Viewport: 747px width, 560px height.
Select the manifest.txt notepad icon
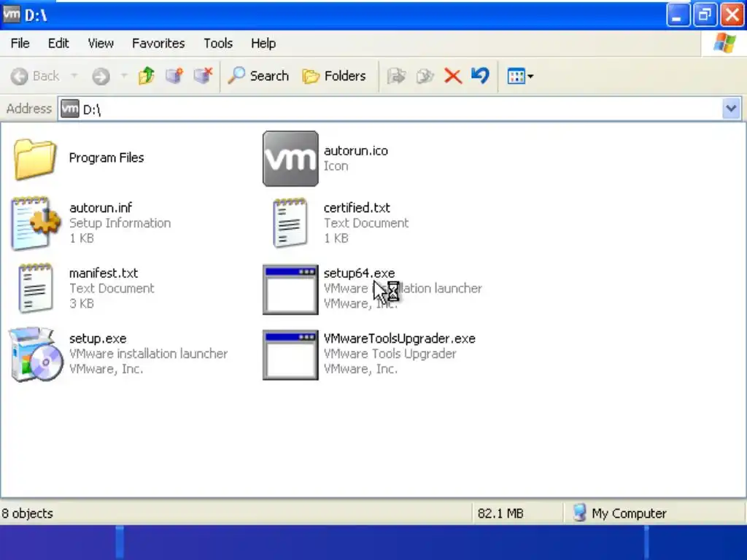pyautogui.click(x=36, y=288)
